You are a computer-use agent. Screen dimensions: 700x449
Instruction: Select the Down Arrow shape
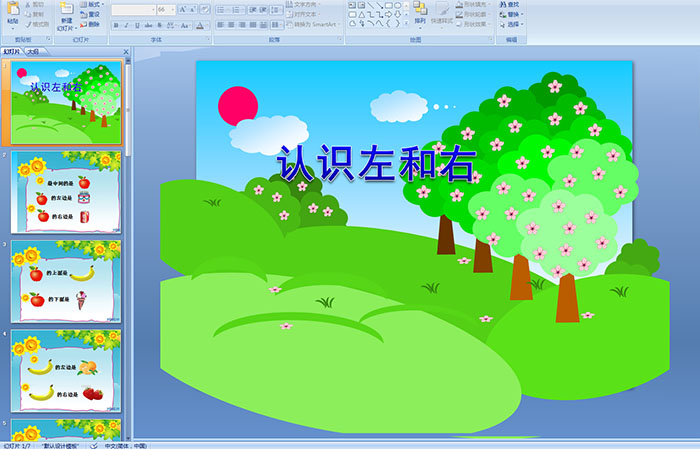click(x=397, y=14)
